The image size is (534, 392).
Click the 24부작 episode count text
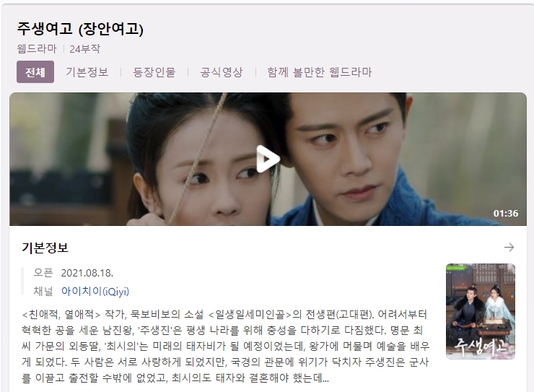pos(85,48)
